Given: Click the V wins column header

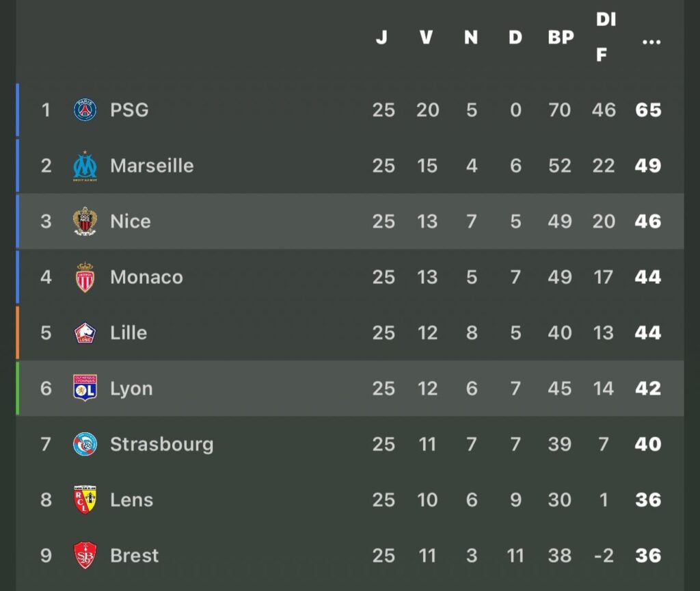Looking at the screenshot, I should 427,37.
